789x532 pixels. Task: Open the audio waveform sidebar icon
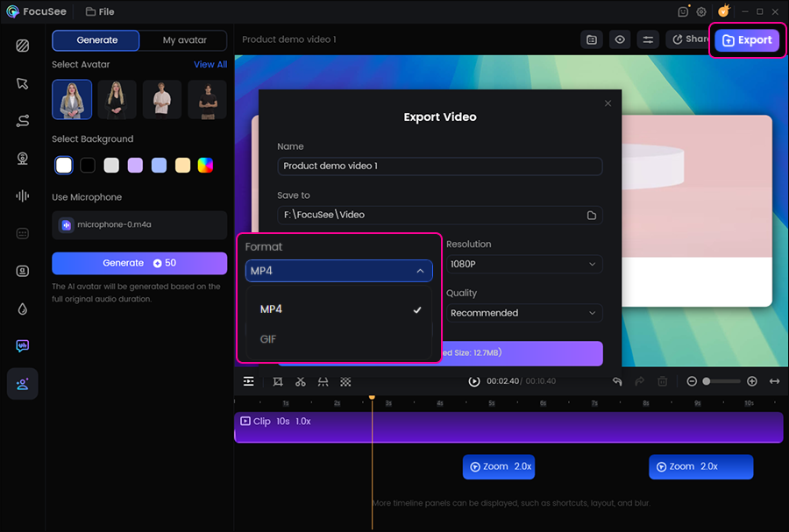click(x=23, y=196)
